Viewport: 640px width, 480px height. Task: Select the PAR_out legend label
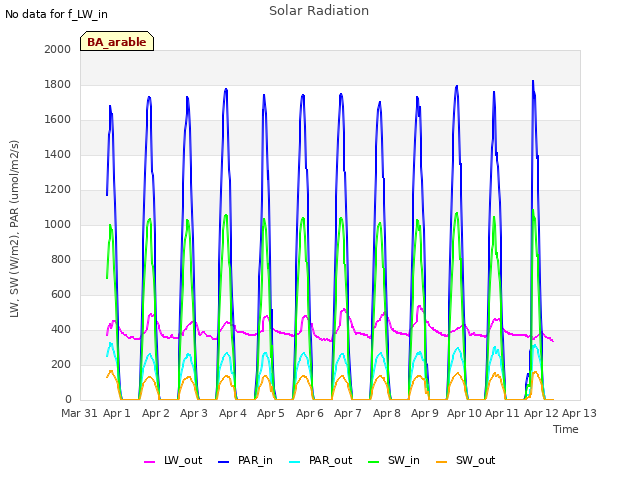coord(330,460)
